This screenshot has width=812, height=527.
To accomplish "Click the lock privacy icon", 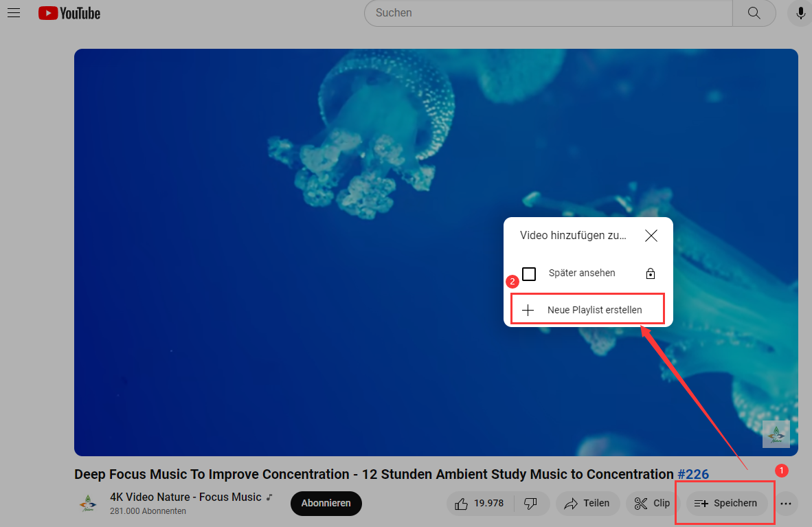I will [x=651, y=273].
